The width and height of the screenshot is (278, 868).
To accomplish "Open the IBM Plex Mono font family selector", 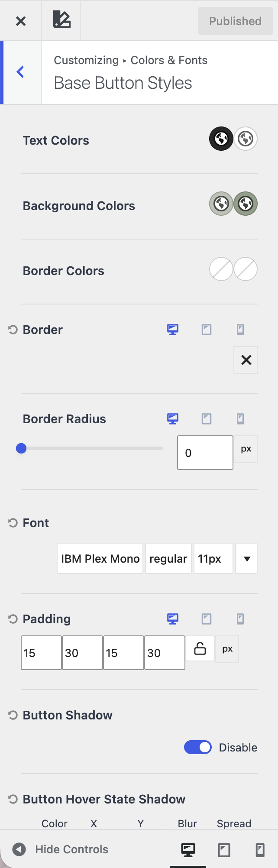I will coord(100,558).
